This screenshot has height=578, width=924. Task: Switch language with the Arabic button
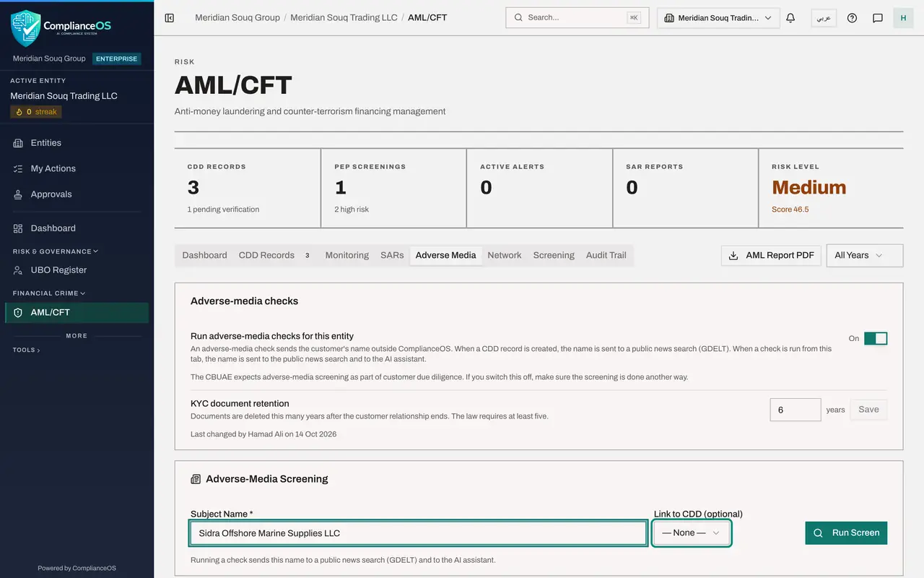(x=824, y=18)
